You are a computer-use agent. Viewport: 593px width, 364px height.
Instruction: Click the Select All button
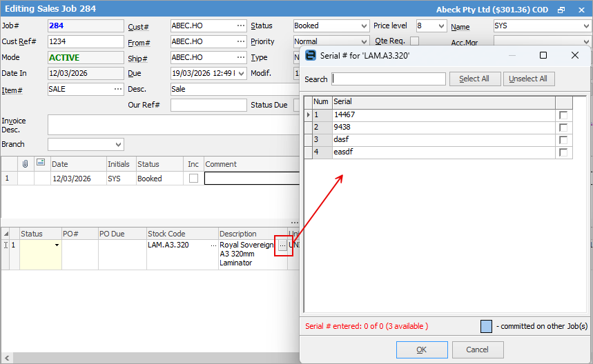point(475,79)
